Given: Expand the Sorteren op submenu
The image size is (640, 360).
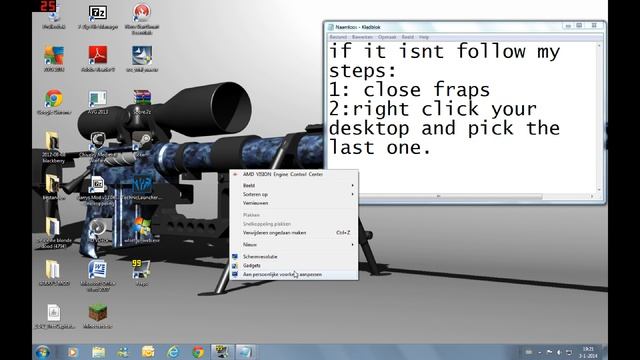Looking at the screenshot, I should 294,194.
